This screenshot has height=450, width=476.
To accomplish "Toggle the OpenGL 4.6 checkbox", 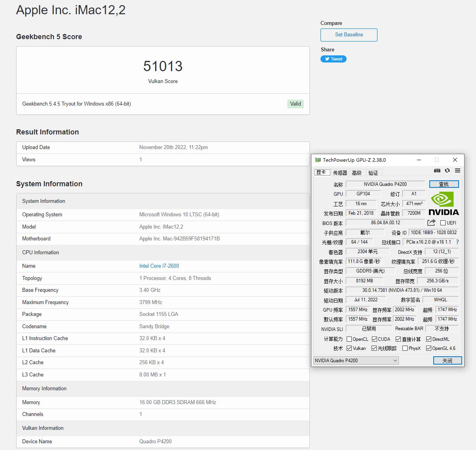I will [x=429, y=348].
